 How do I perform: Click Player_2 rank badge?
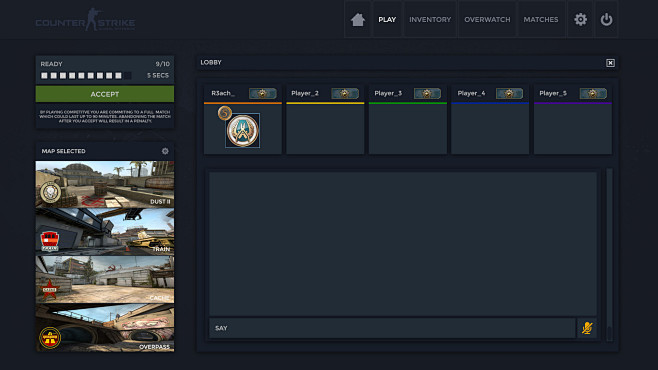click(x=345, y=93)
